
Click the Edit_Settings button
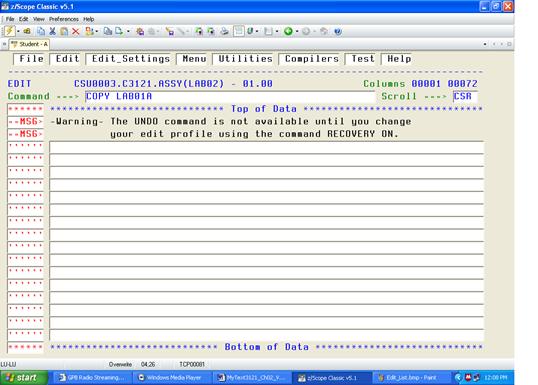131,59
